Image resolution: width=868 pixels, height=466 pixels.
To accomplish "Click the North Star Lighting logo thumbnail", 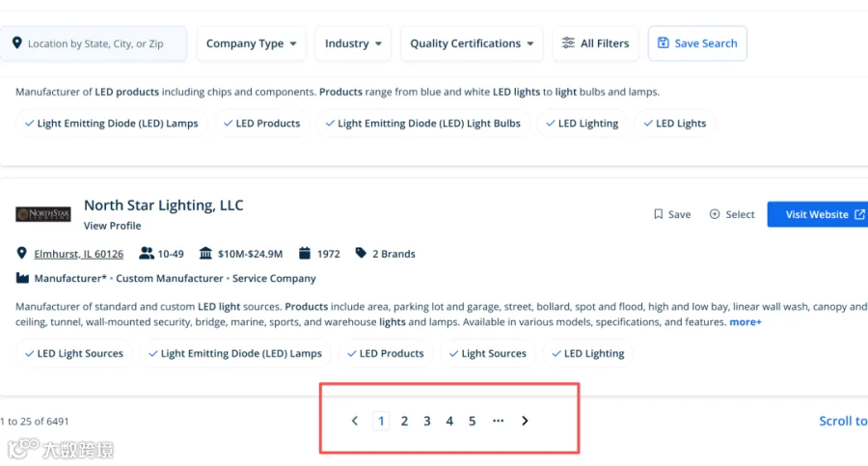I will 43,214.
